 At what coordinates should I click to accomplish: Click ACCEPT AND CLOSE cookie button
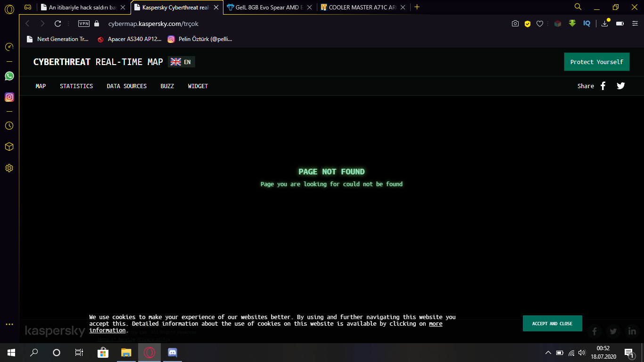tap(553, 323)
